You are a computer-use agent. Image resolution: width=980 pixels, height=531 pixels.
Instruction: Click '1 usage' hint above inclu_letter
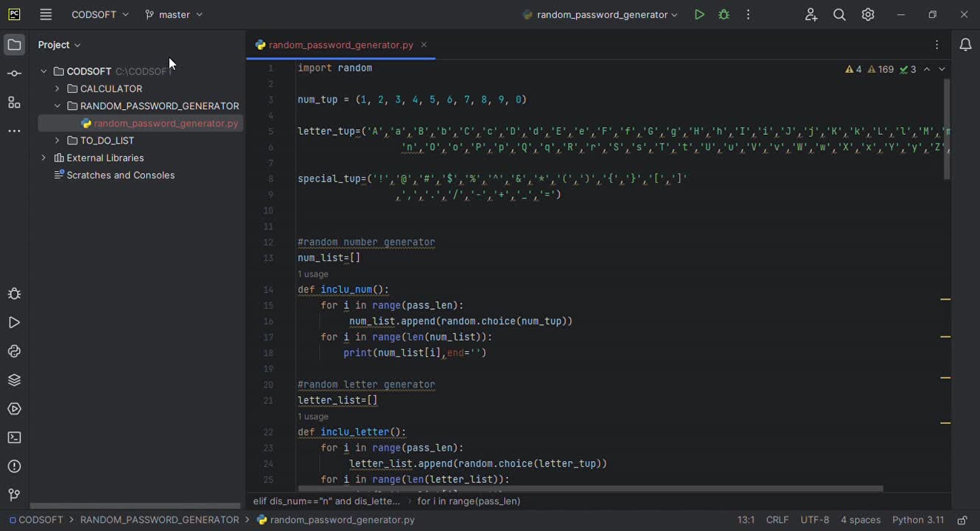(313, 417)
